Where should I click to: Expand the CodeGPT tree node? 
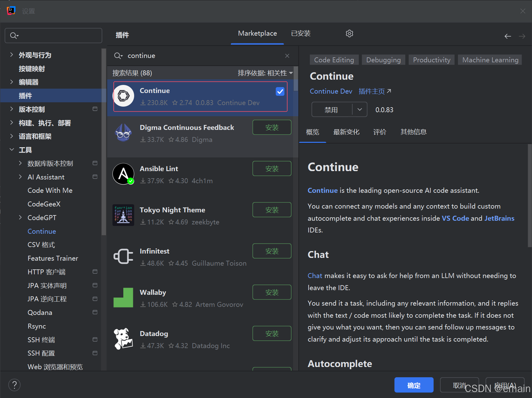[x=20, y=218]
